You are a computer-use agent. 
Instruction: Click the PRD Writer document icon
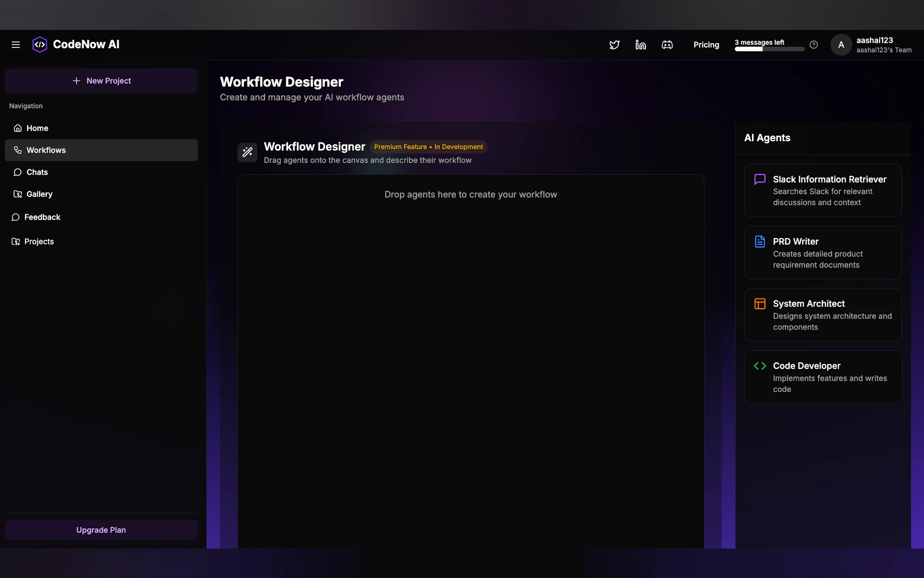tap(760, 242)
